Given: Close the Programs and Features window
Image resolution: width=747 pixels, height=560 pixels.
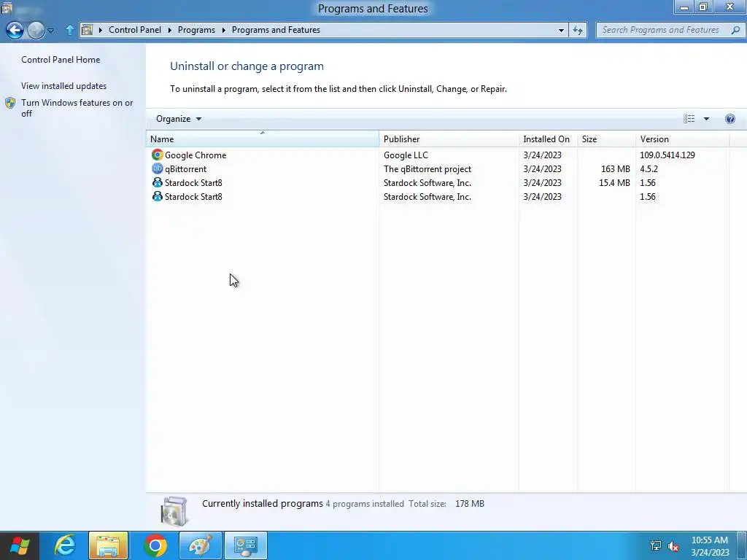Looking at the screenshot, I should point(729,7).
